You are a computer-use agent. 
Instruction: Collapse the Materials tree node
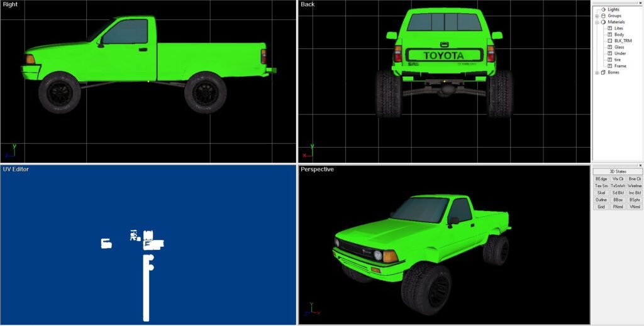pos(597,22)
